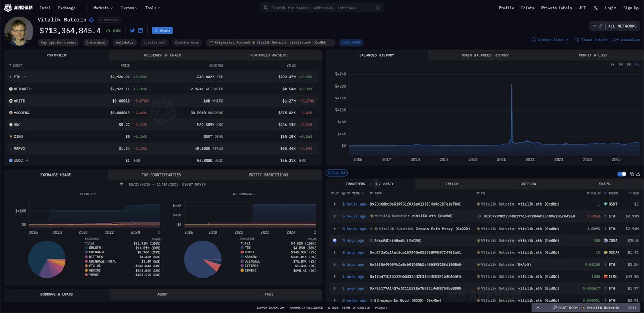Select the 3M balance history range
This screenshot has height=313, width=644.
click(x=629, y=64)
